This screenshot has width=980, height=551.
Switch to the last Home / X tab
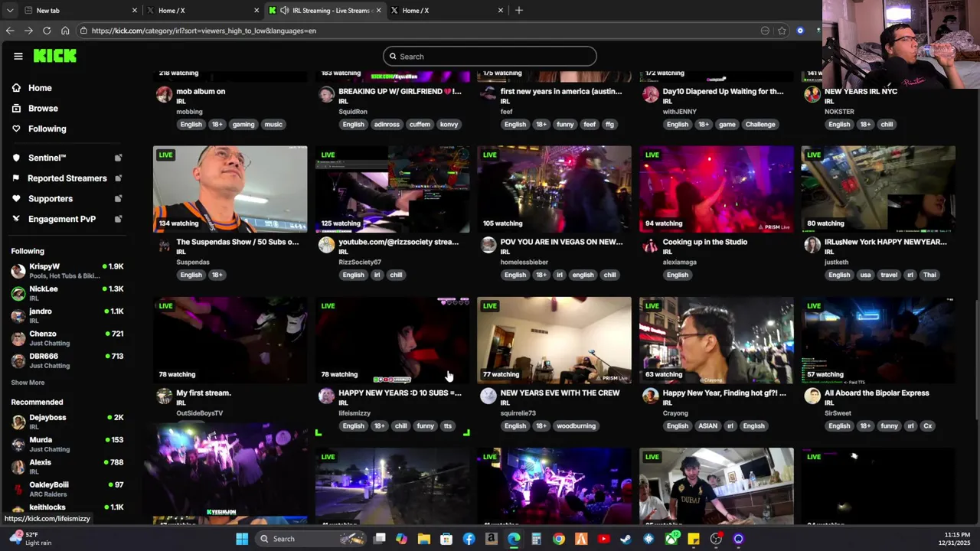pyautogui.click(x=447, y=10)
